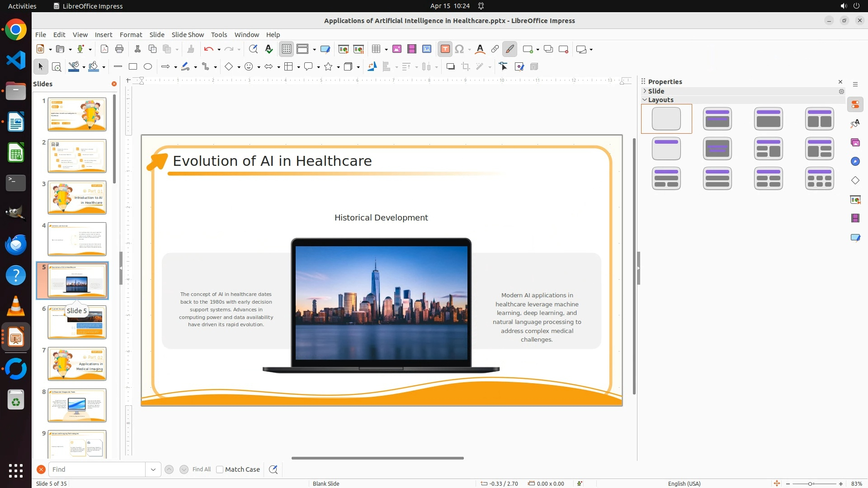
Task: Open the Slide Show menu
Action: click(x=188, y=35)
